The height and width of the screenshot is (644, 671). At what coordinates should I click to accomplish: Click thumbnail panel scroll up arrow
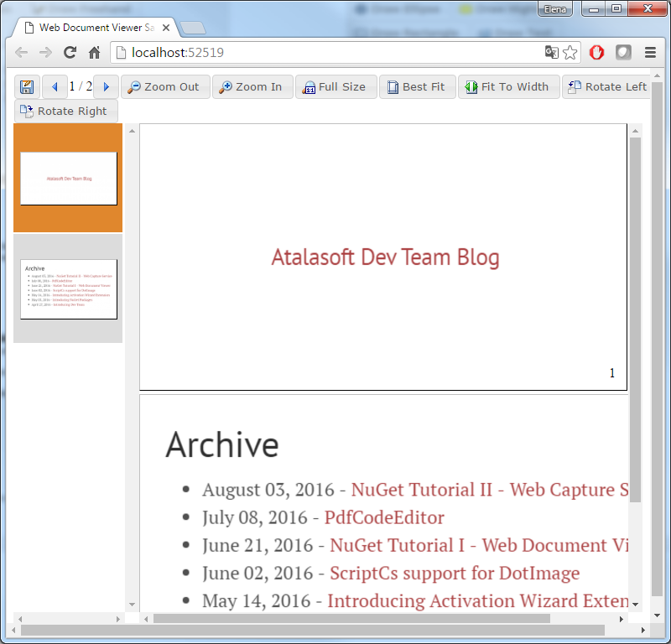pos(132,131)
